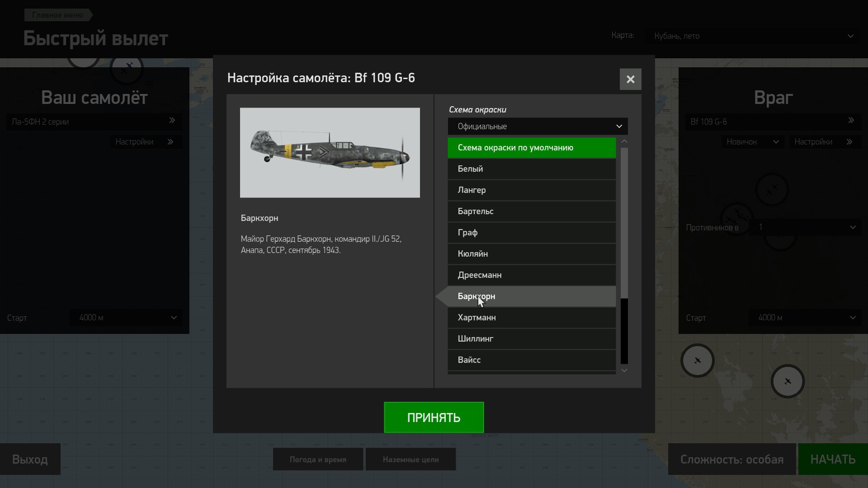Expand the Карта map dropdown
This screenshot has width=868, height=488.
coord(752,36)
